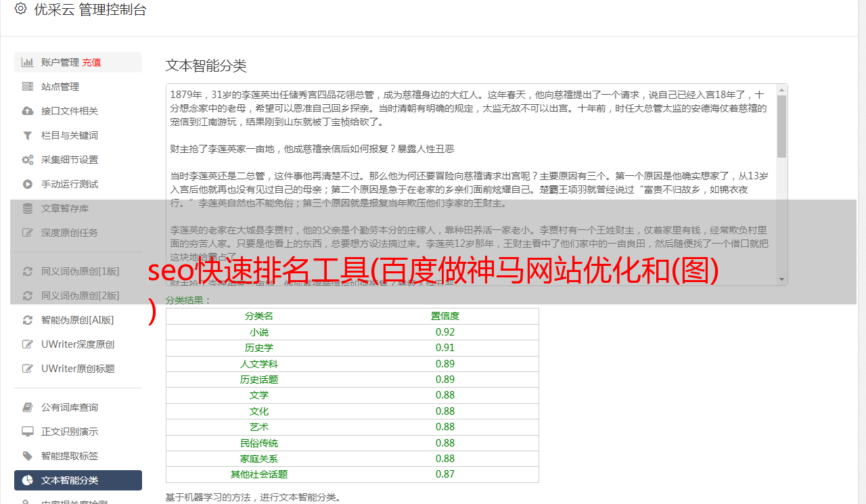Open 正文识别演示 page
Viewport: 866px width, 504px height.
coord(78,432)
